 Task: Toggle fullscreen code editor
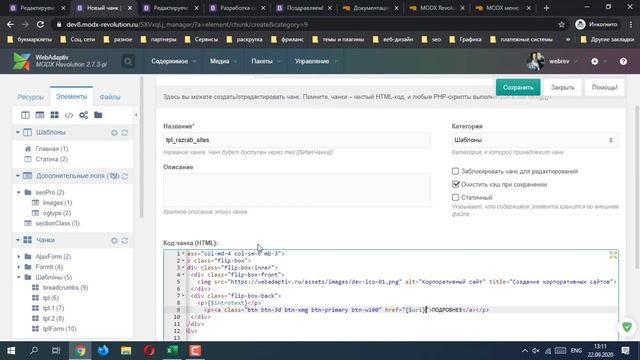613,255
